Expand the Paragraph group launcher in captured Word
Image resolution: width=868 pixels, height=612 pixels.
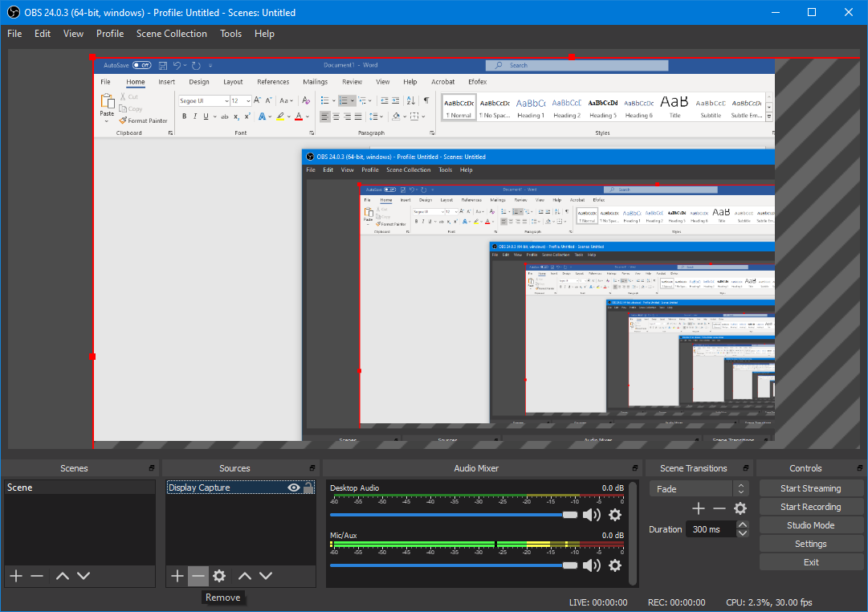432,133
